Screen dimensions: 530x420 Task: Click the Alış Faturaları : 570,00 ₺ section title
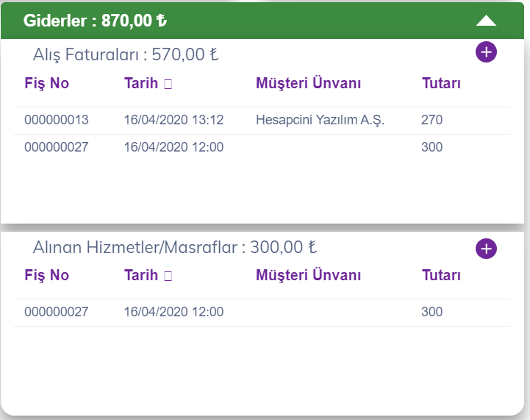point(126,54)
